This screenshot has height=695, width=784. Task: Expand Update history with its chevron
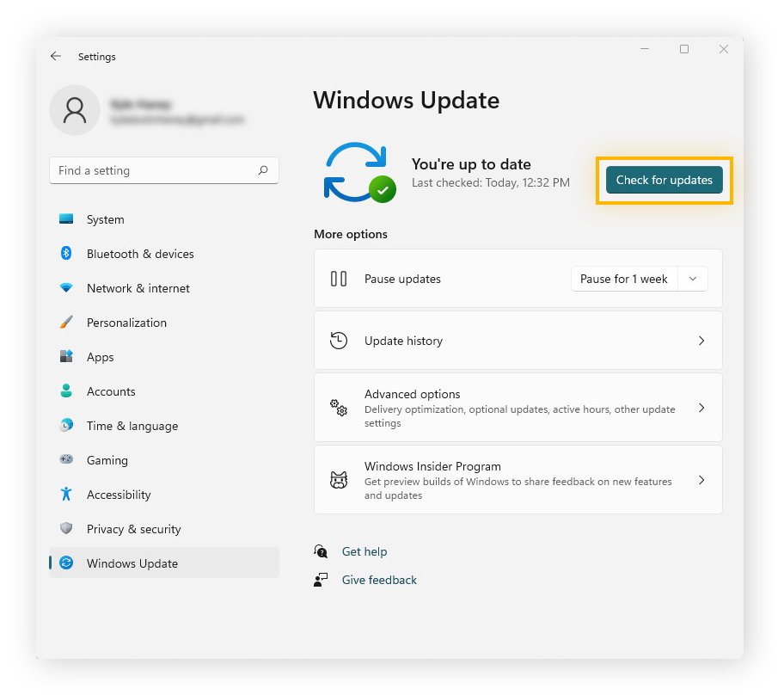point(701,340)
